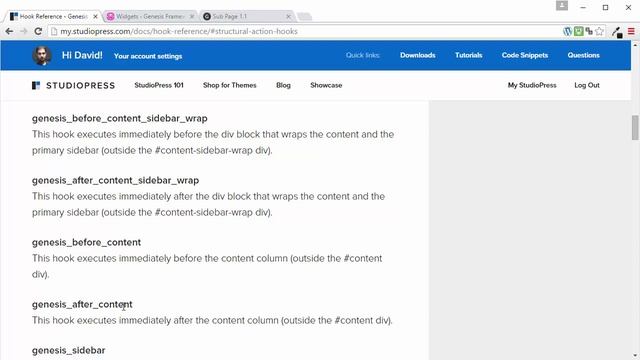Image resolution: width=640 pixels, height=360 pixels.
Task: Close the Sub Page 1.1 tab
Action: (x=288, y=16)
